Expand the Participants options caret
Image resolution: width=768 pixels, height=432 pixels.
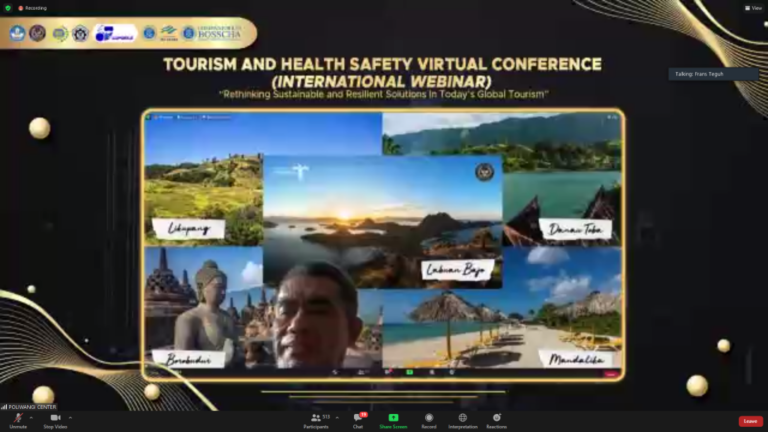[x=337, y=418]
